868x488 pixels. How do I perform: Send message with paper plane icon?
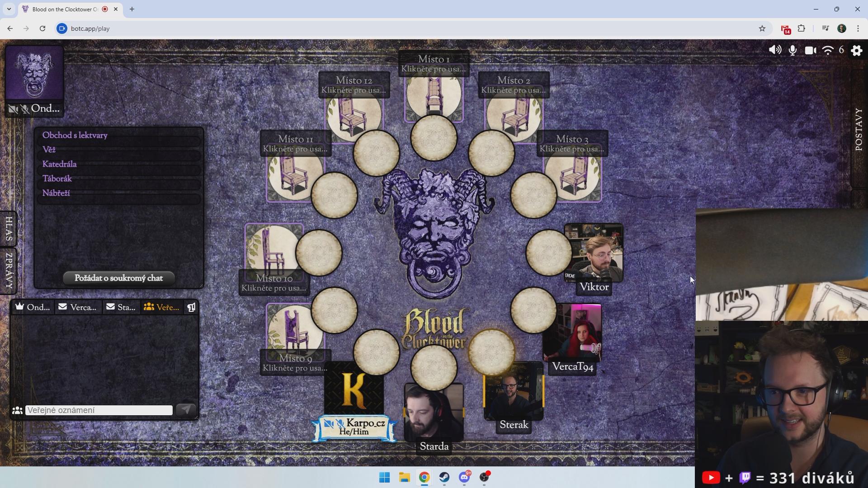tap(185, 410)
